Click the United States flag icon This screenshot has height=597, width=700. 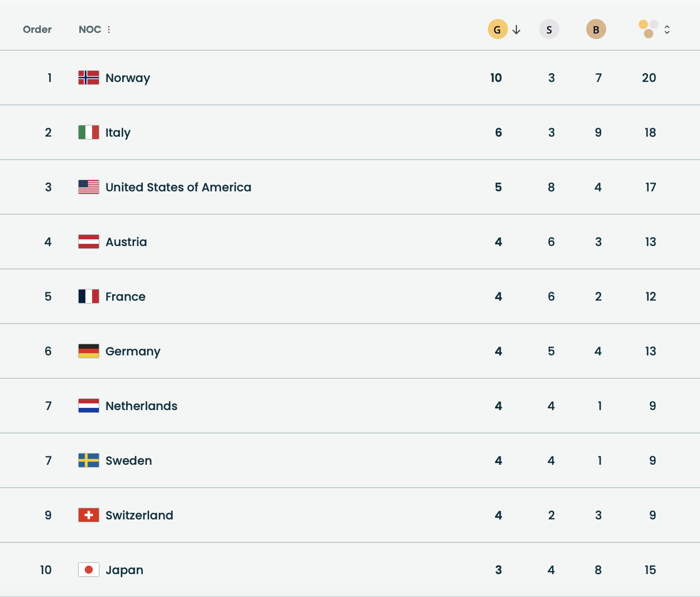click(89, 187)
